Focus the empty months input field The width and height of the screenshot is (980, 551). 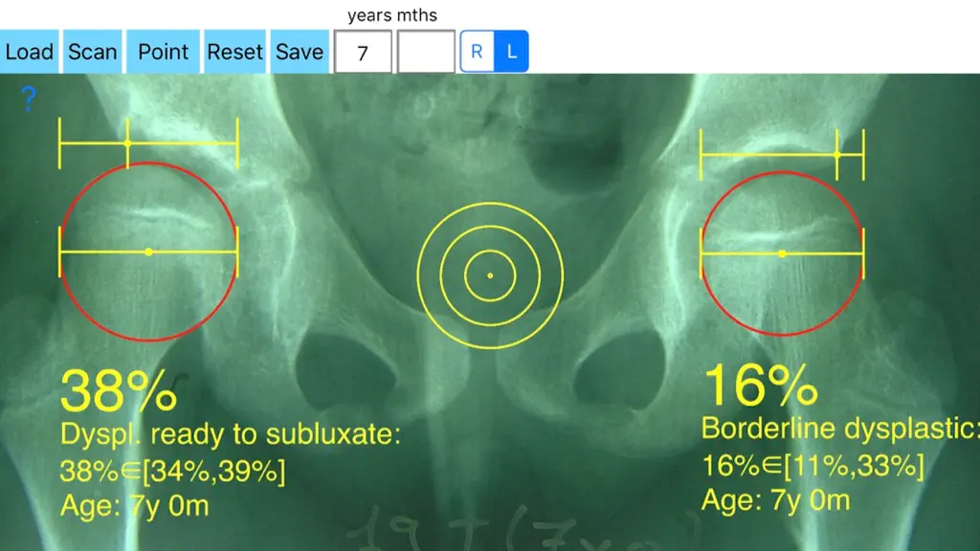coord(426,52)
